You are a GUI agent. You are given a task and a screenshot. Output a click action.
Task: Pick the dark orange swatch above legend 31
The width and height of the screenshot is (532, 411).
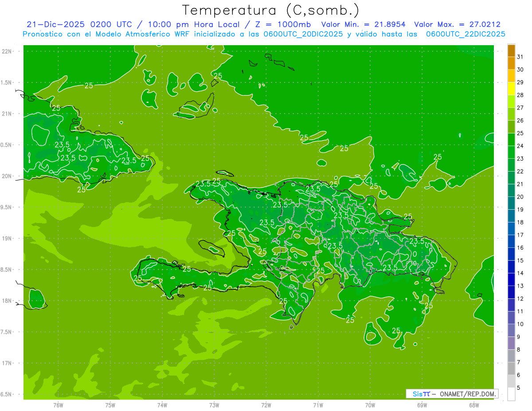coord(511,51)
